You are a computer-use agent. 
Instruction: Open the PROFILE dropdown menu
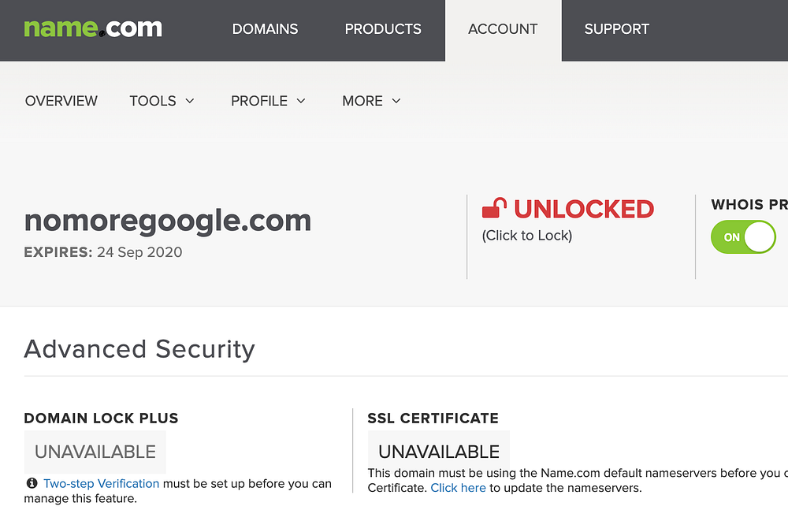(268, 101)
